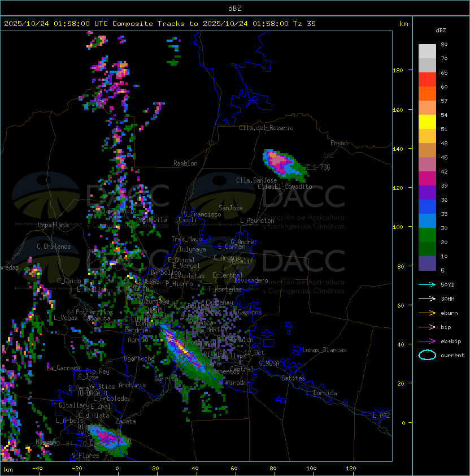This screenshot has width=470, height=476.
Task: Click the 'L_Dormida' map label
Action: point(321,393)
